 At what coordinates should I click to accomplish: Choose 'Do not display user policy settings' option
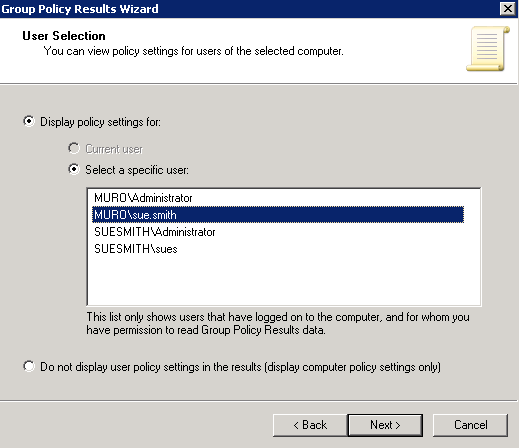click(29, 366)
